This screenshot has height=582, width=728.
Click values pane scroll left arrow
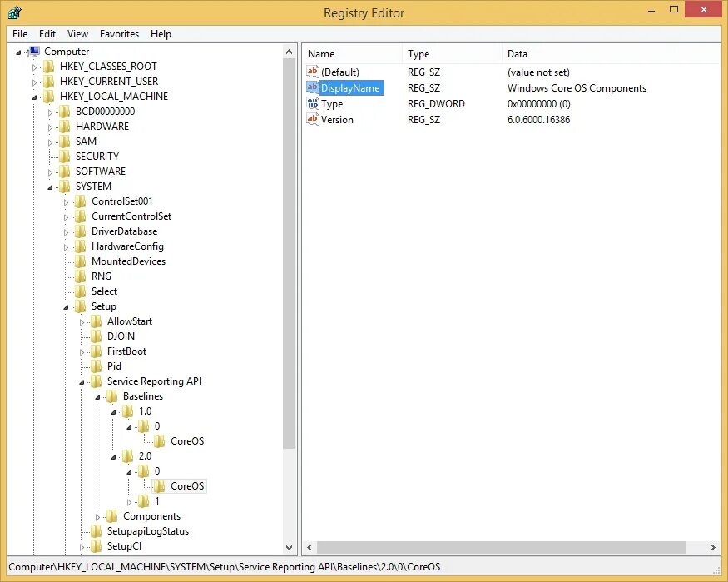pos(310,548)
